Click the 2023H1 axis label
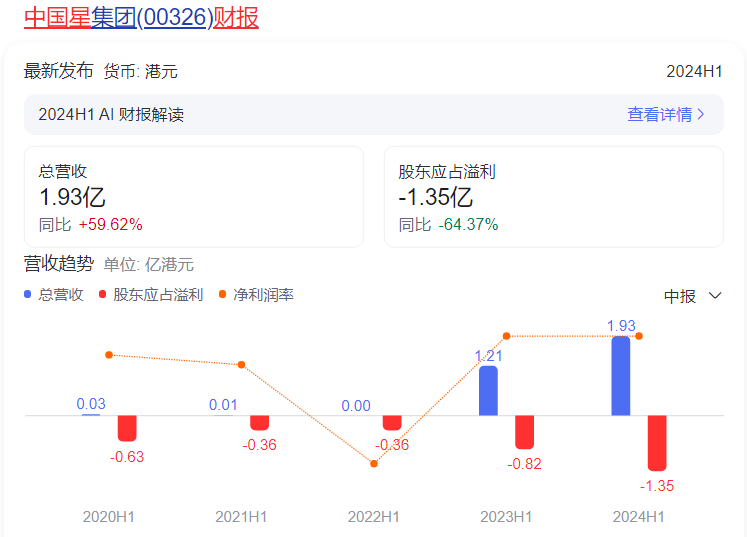The width and height of the screenshot is (747, 537). coord(506,517)
